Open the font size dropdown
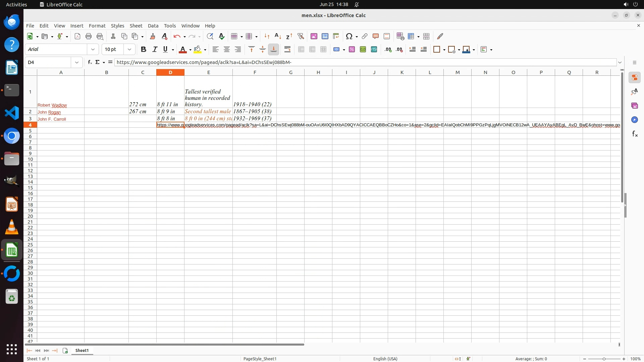The height and width of the screenshot is (362, 644). tap(129, 50)
